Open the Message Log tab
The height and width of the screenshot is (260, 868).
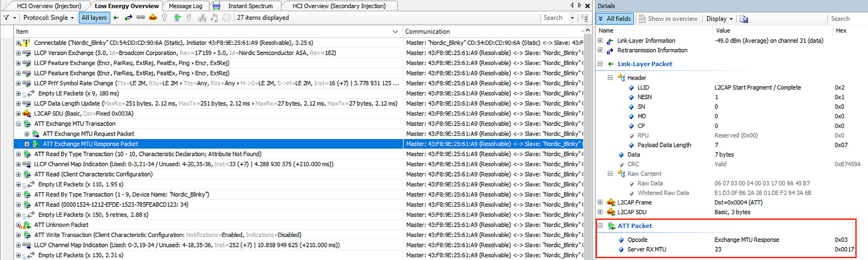[185, 6]
